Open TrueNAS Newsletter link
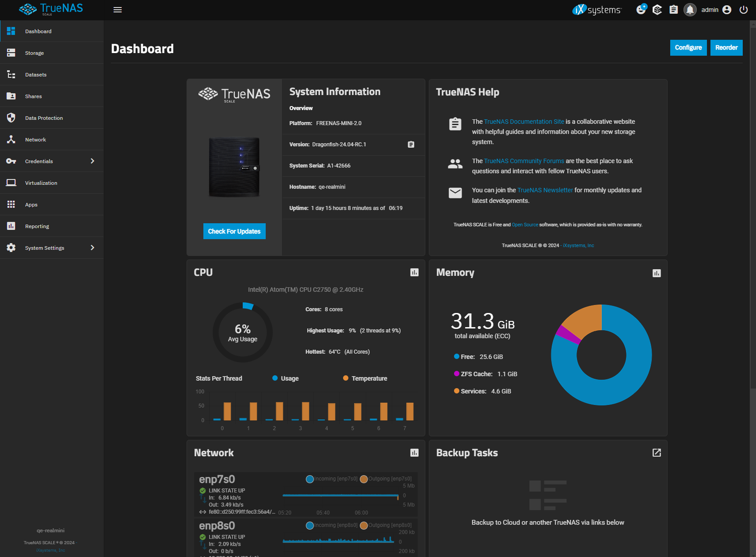 point(545,190)
